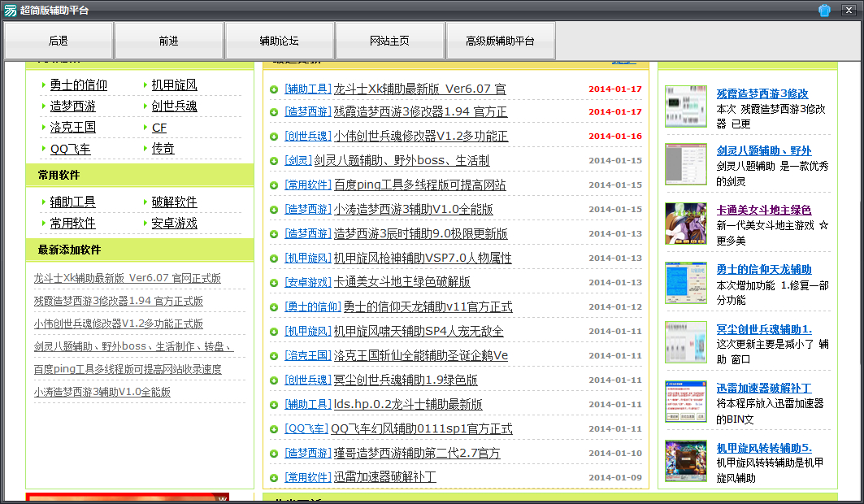Click [安卓游戏] tag in center list
The height and width of the screenshot is (504, 864).
[308, 282]
